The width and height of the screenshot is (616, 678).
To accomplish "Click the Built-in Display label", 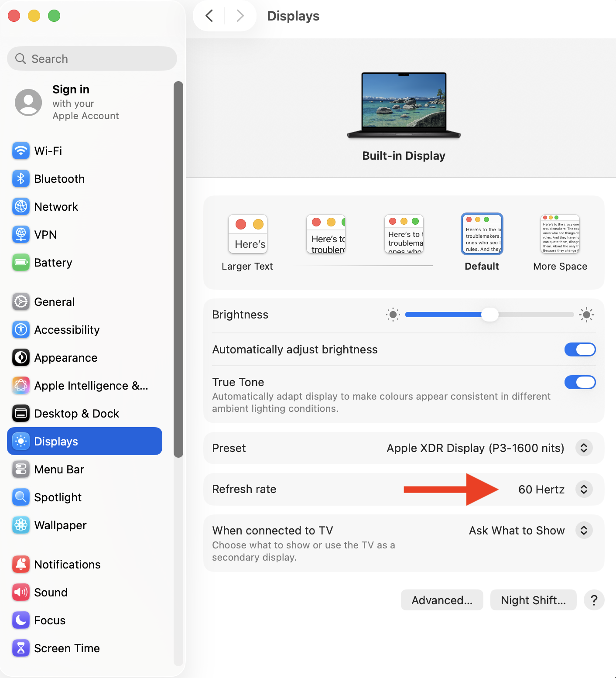I will click(x=404, y=156).
